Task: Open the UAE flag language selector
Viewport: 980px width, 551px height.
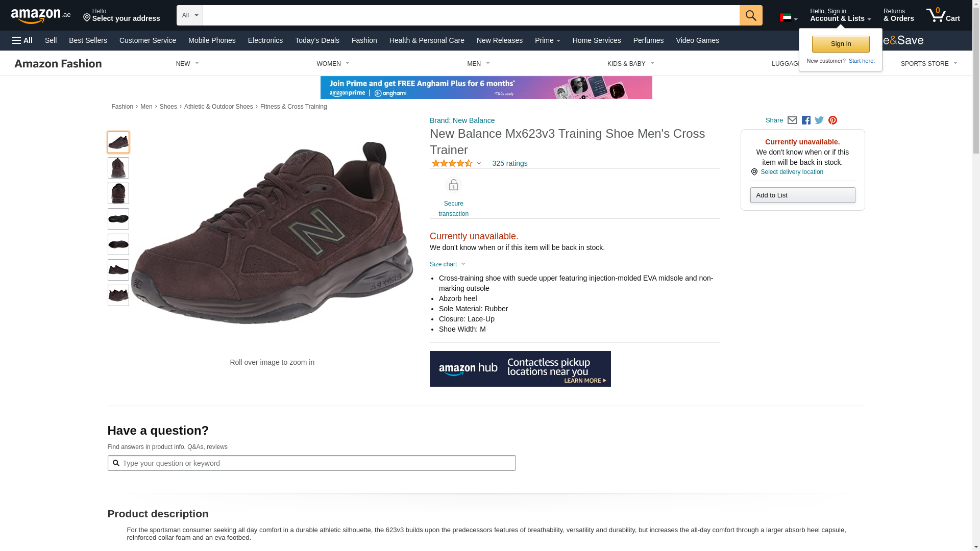Action: click(789, 18)
